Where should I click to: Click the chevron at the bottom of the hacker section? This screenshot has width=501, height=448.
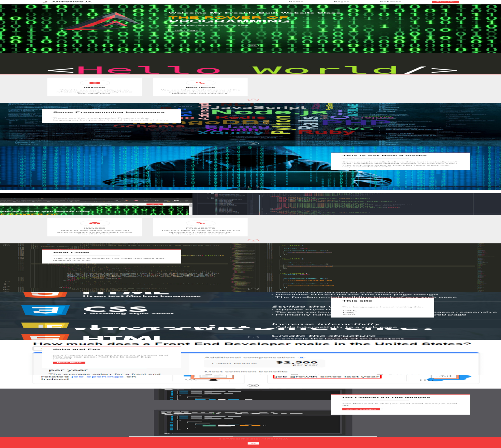(x=253, y=187)
